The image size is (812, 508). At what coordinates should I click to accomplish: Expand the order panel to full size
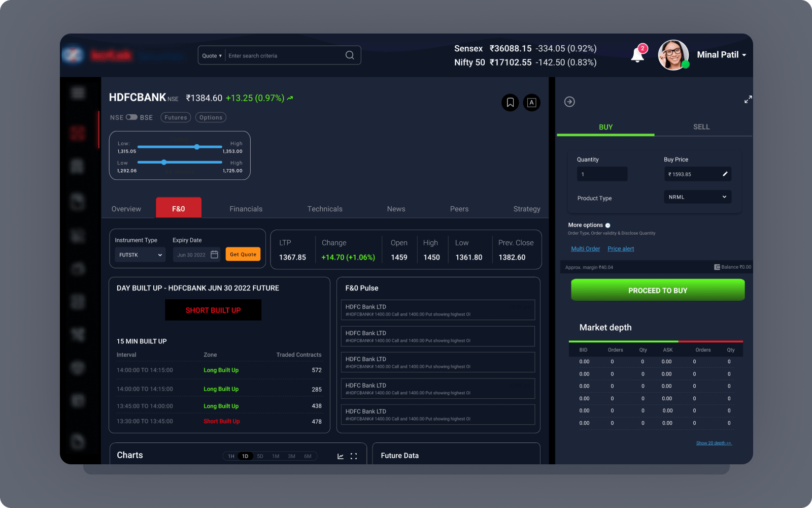click(x=748, y=100)
